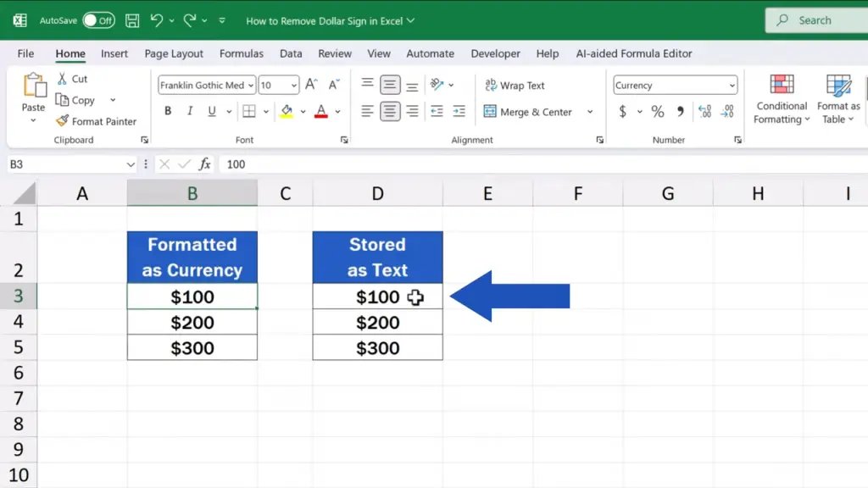Image resolution: width=868 pixels, height=488 pixels.
Task: Toggle Bold formatting
Action: click(x=168, y=112)
